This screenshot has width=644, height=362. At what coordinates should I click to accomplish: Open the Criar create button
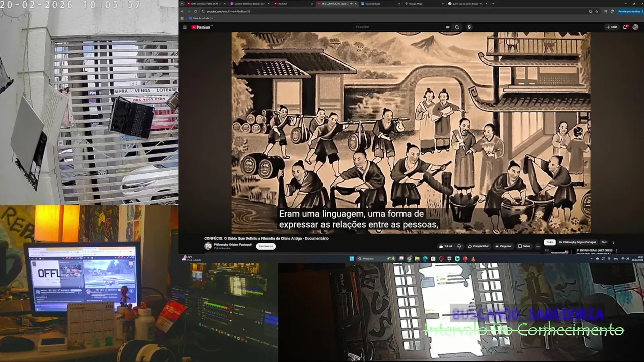pos(612,27)
